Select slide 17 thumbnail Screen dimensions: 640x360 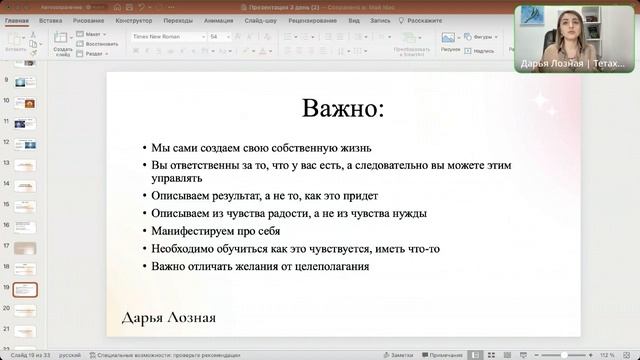(x=25, y=248)
